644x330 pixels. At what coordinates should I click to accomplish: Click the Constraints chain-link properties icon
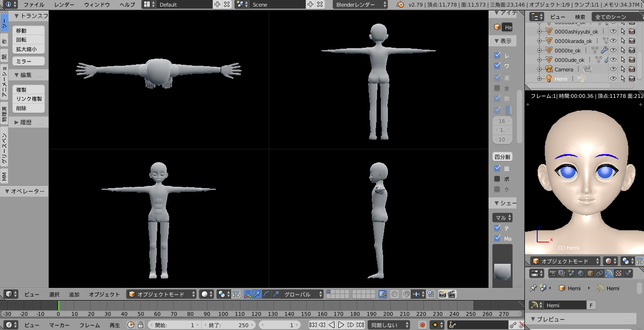[599, 273]
